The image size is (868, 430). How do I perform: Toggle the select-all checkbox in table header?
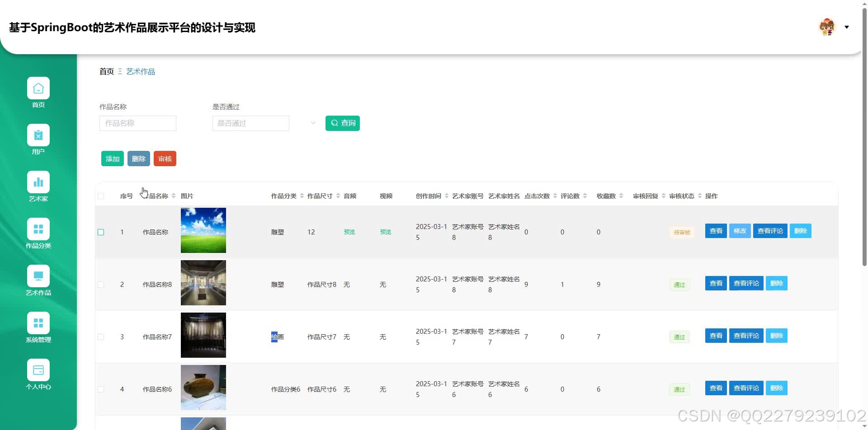pos(101,195)
